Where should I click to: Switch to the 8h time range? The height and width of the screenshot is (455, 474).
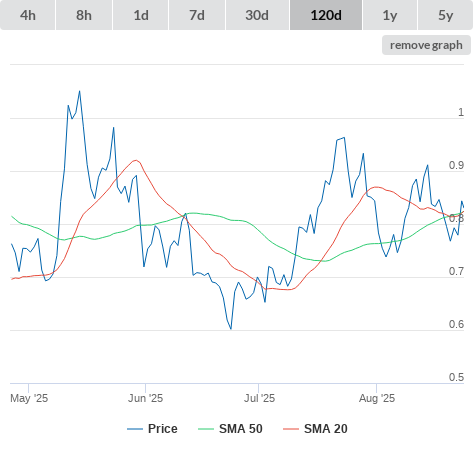(84, 15)
